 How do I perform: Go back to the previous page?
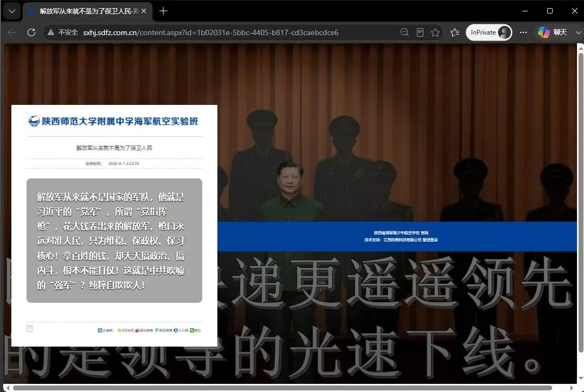pos(11,32)
